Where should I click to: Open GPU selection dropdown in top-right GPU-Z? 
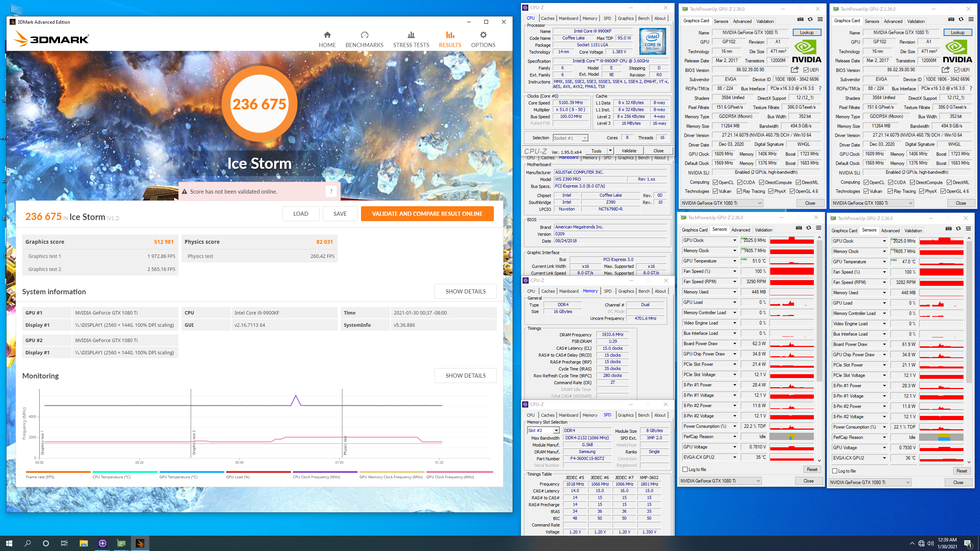(872, 203)
